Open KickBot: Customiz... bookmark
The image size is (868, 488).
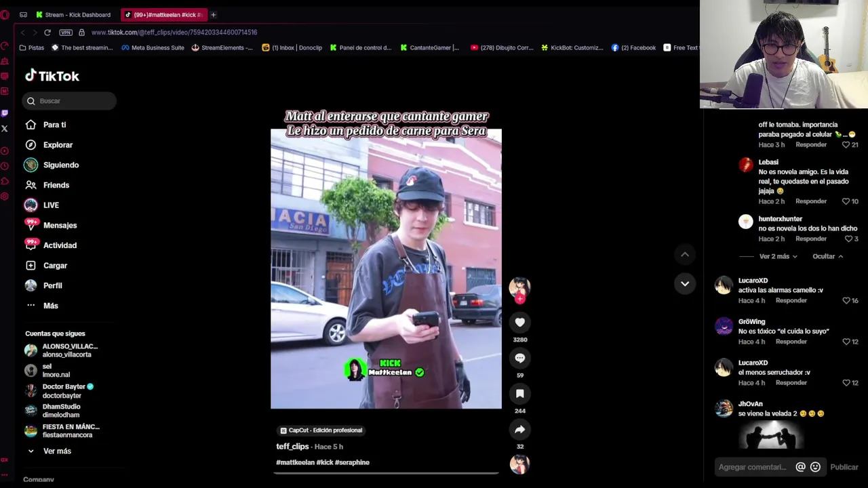572,47
